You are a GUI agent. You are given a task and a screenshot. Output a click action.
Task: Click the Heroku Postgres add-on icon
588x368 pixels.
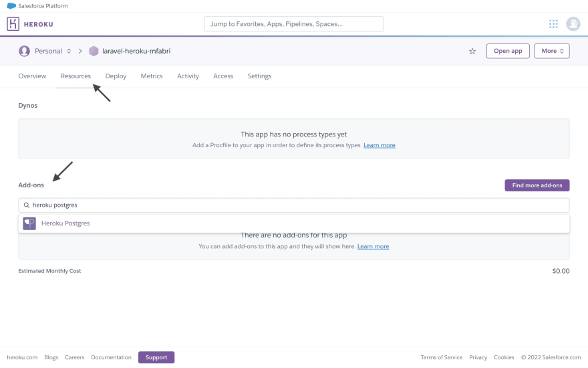point(29,223)
